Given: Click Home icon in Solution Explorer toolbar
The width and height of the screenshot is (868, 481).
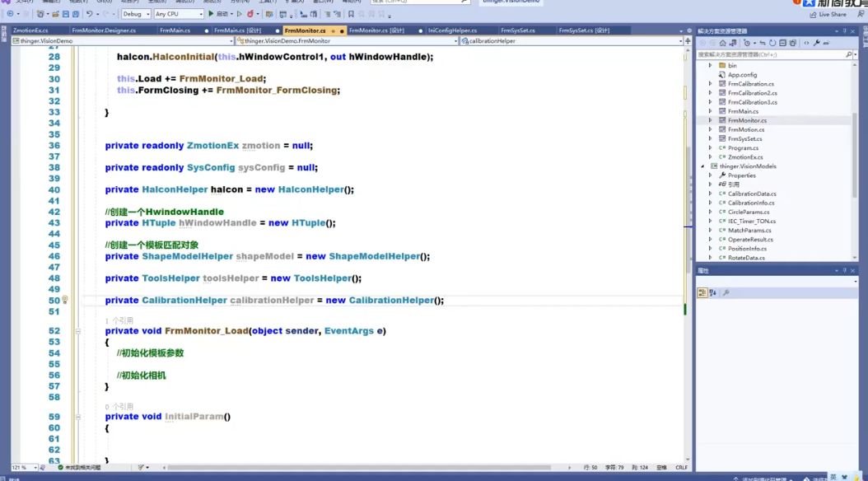Looking at the screenshot, I should point(722,43).
